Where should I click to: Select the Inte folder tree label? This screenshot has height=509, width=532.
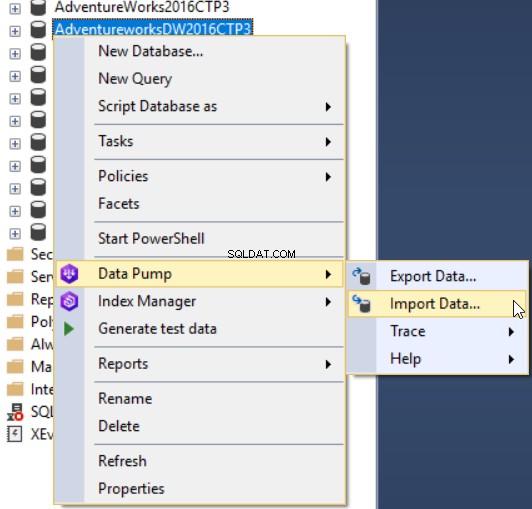[x=42, y=389]
